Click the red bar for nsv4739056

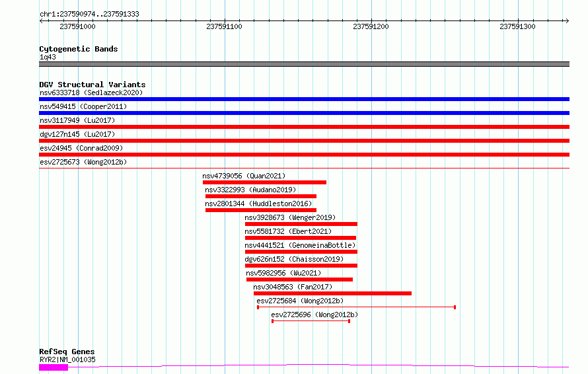pos(264,182)
